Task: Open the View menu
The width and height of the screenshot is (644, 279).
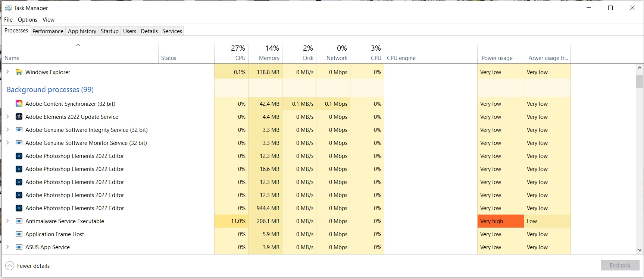Action: (x=49, y=20)
